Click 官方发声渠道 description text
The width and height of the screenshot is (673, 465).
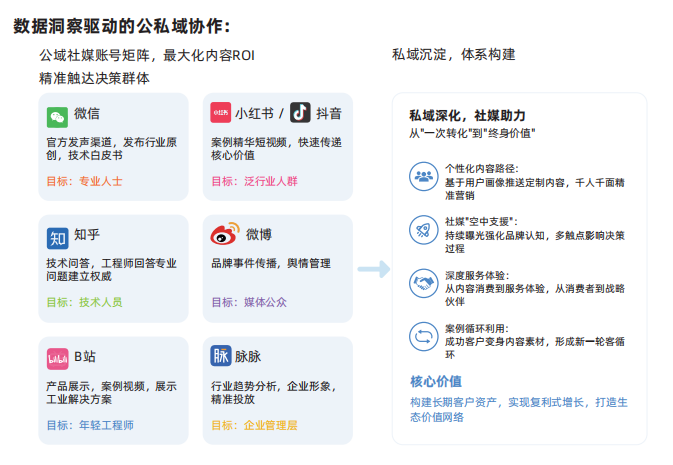click(x=112, y=149)
